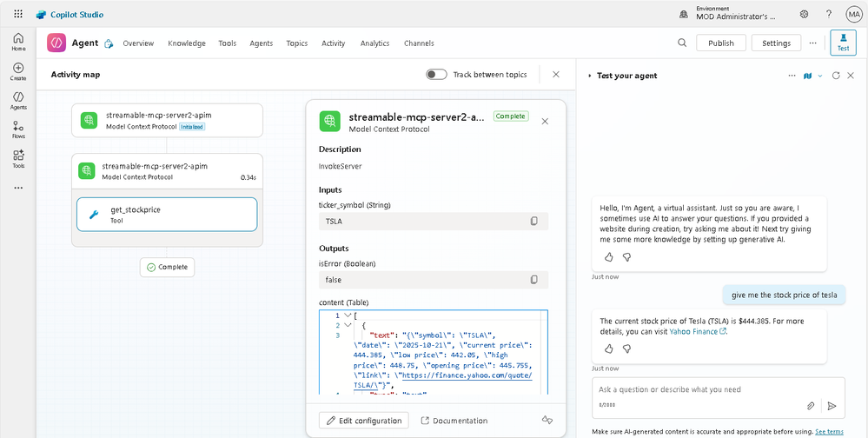The image size is (868, 438).
Task: Click the Complete badge in details header
Action: point(511,116)
